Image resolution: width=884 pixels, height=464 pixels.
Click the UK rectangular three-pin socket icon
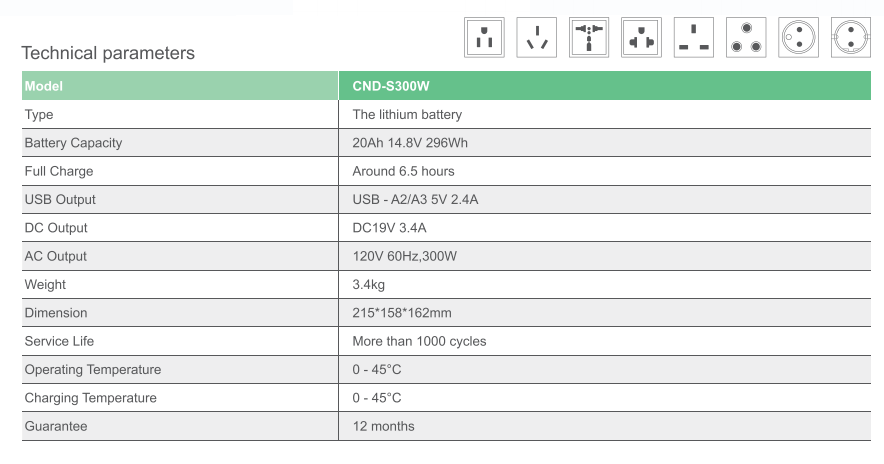[694, 38]
